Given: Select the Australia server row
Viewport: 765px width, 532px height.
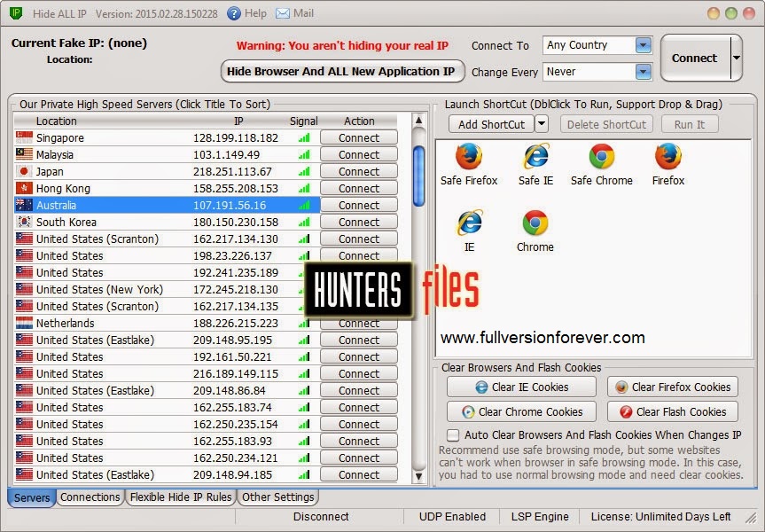Looking at the screenshot, I should click(167, 205).
